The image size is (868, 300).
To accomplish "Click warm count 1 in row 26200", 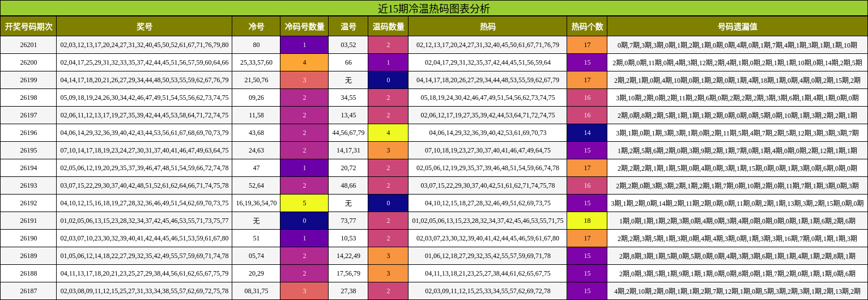I will [388, 62].
